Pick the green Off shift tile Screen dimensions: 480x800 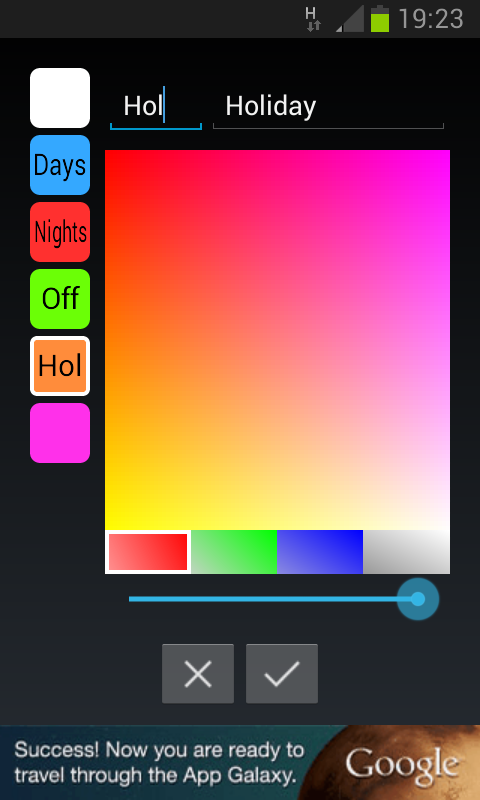pos(60,298)
